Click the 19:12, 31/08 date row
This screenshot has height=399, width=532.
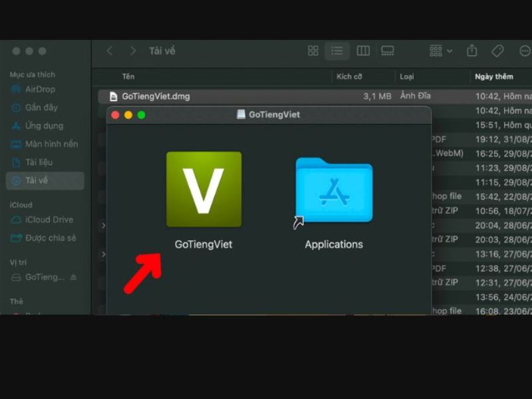503,140
